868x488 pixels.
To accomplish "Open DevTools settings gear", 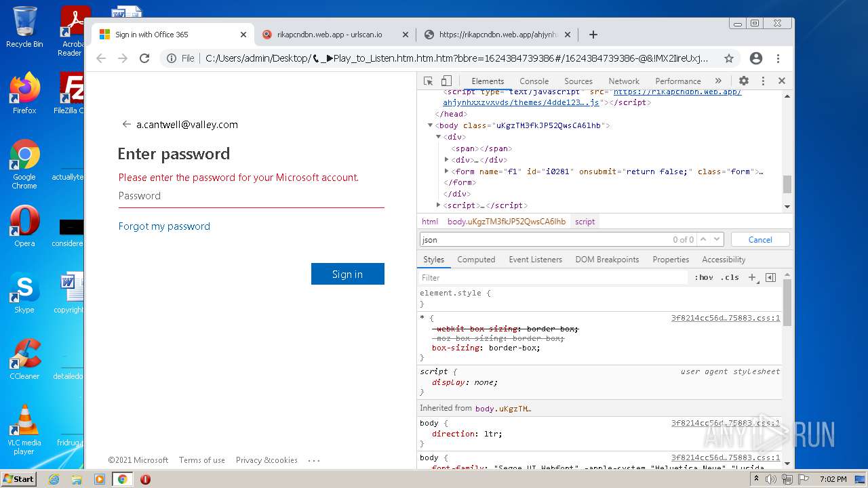I will click(744, 81).
